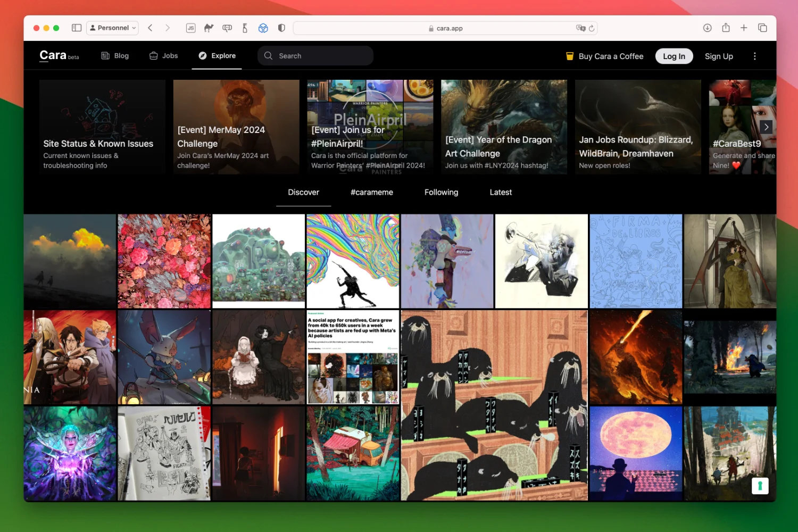Reload the page with refresh icon
This screenshot has height=532, width=798.
pyautogui.click(x=592, y=28)
